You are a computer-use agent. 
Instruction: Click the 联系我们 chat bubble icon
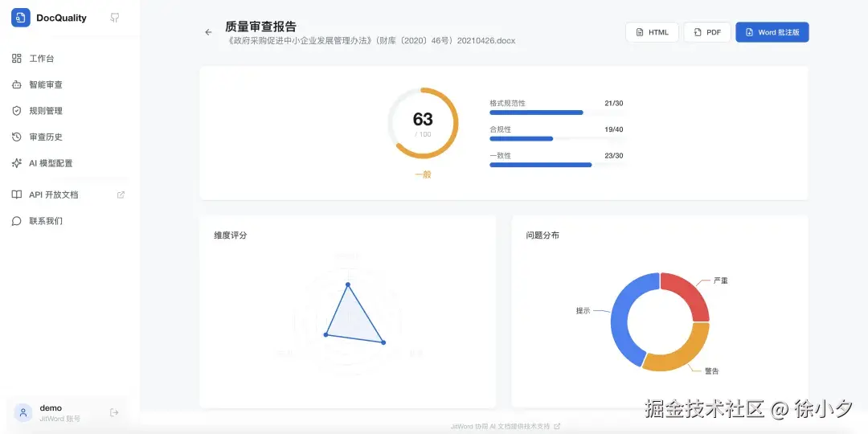pos(17,221)
